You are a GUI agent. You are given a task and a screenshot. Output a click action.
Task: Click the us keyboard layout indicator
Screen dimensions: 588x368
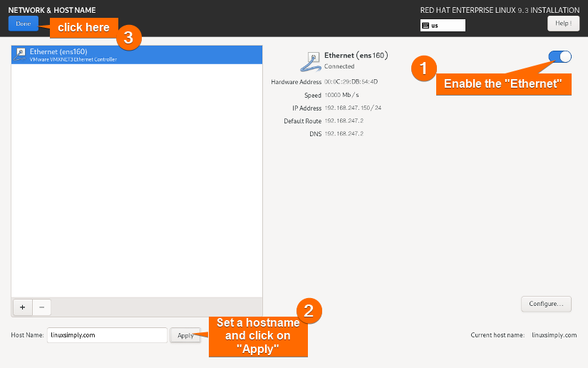pyautogui.click(x=443, y=26)
